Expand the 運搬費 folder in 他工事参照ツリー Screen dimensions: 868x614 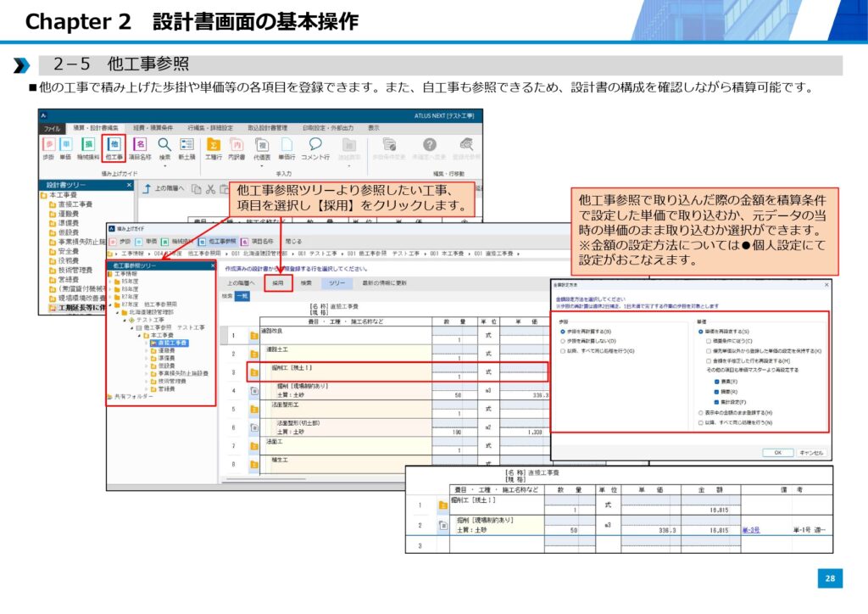(146, 349)
